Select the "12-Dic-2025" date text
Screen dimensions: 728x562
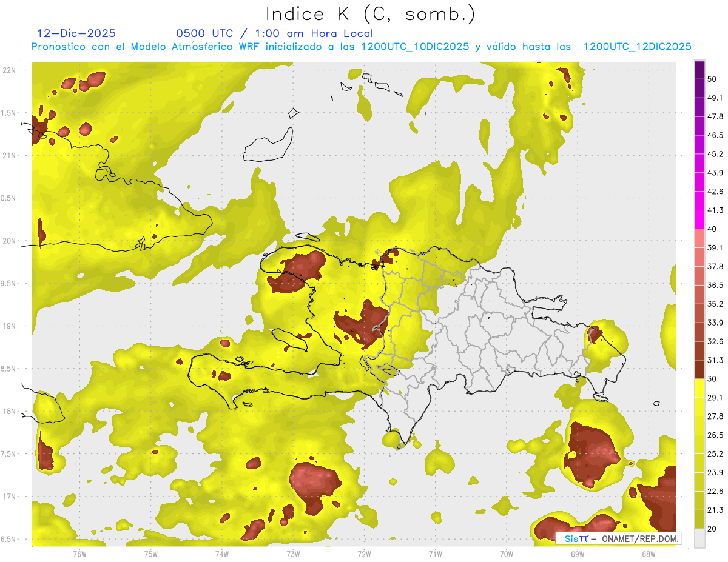[x=76, y=33]
